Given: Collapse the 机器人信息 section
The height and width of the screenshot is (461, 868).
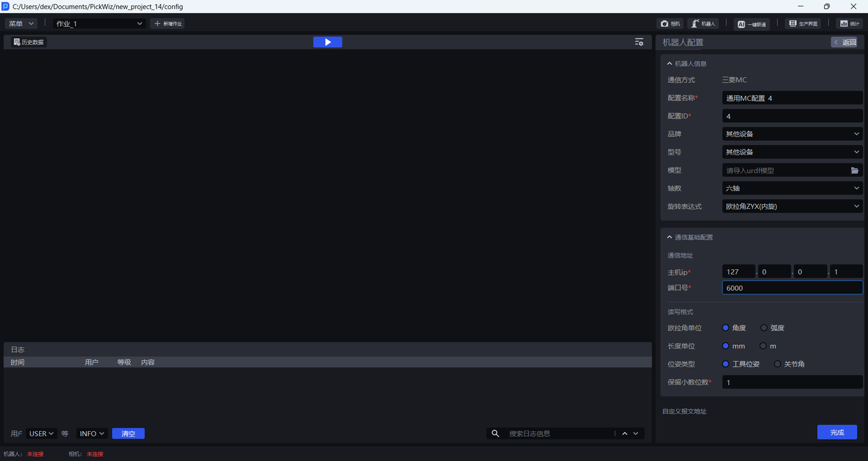Looking at the screenshot, I should [x=670, y=64].
